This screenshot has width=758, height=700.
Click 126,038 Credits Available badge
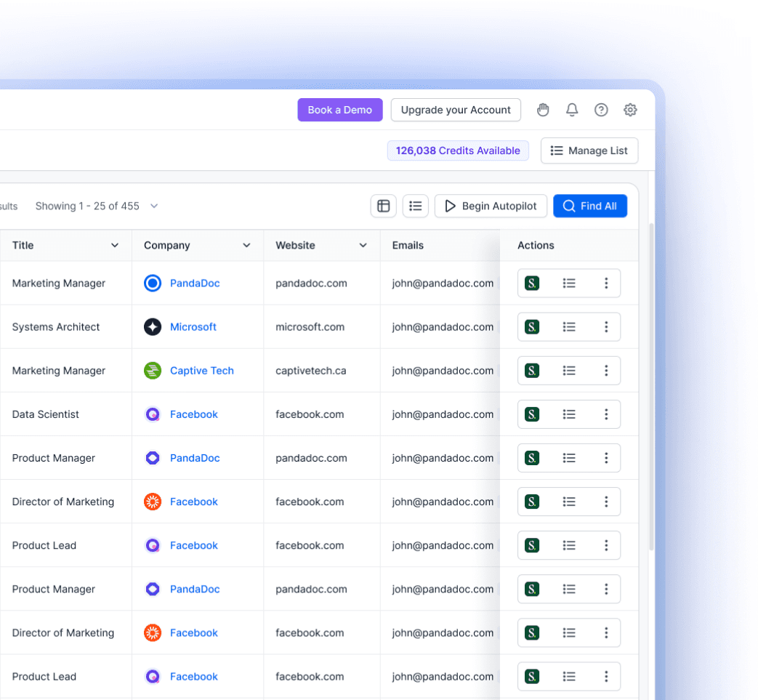click(x=458, y=150)
